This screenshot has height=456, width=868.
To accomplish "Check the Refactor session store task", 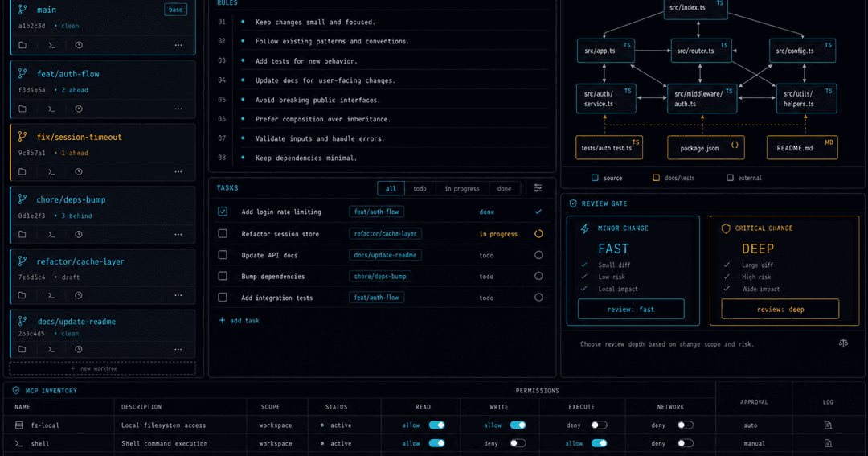I will coord(223,234).
